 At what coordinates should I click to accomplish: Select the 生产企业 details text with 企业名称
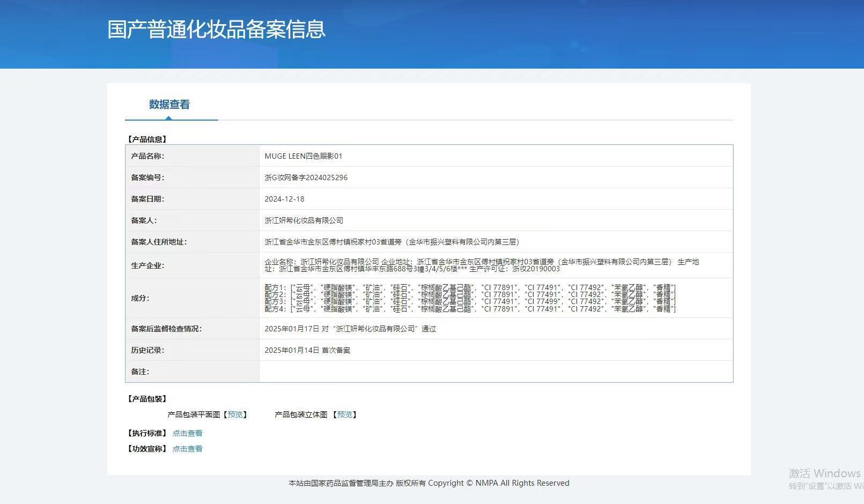point(482,265)
